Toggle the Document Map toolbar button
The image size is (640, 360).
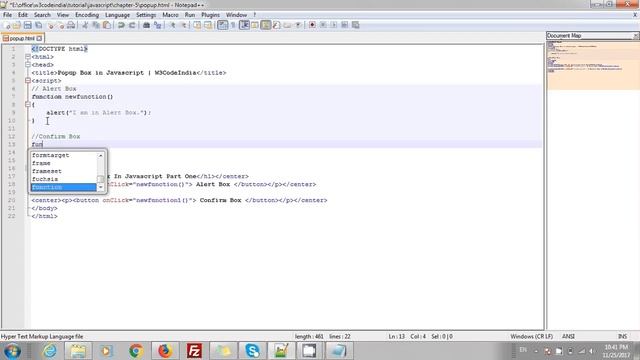[266, 25]
